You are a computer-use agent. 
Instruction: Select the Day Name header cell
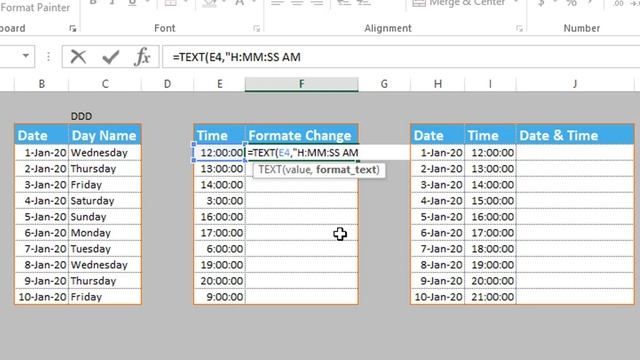click(105, 136)
